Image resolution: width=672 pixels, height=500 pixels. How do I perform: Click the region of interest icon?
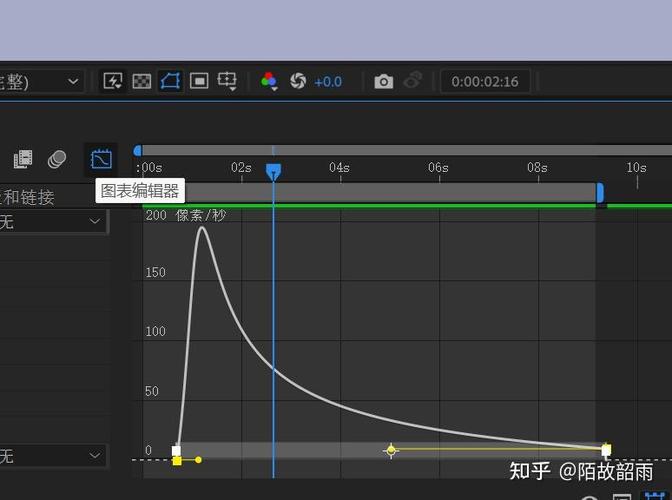(x=199, y=81)
